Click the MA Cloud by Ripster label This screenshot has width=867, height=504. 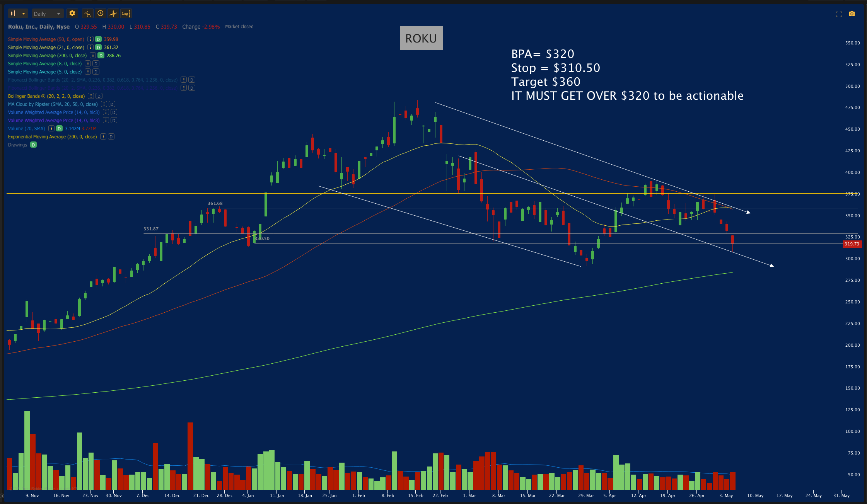(x=53, y=104)
